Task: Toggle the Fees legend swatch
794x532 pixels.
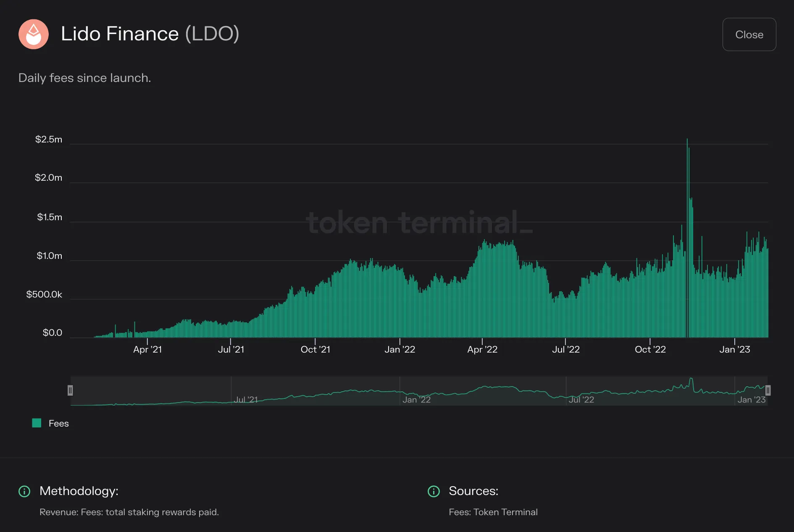Action: tap(37, 423)
